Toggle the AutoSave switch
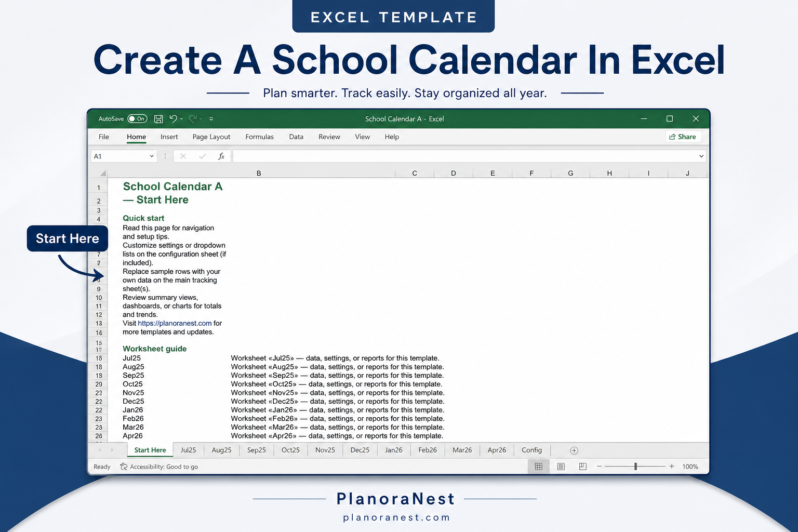798x532 pixels. tap(138, 119)
